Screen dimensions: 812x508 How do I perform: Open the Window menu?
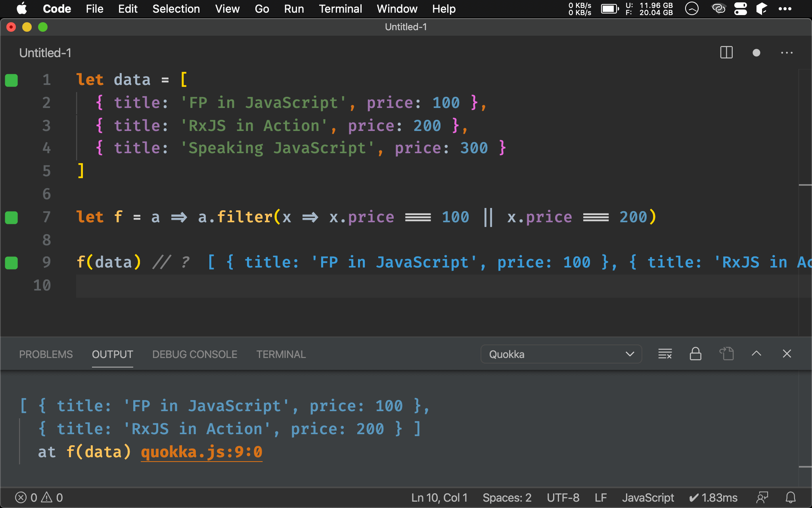click(x=397, y=9)
